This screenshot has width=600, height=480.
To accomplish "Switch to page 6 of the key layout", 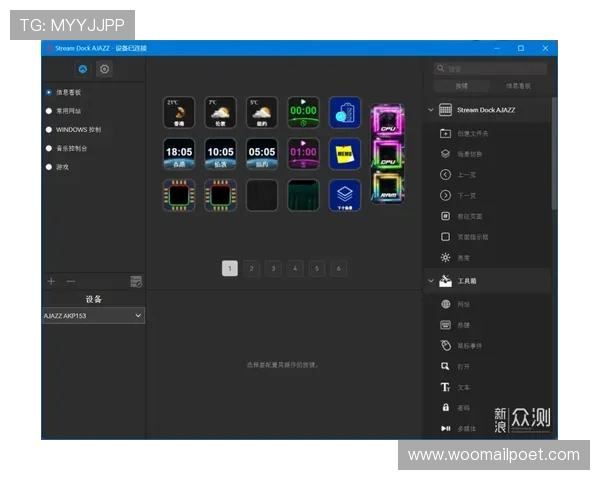I will [x=339, y=268].
